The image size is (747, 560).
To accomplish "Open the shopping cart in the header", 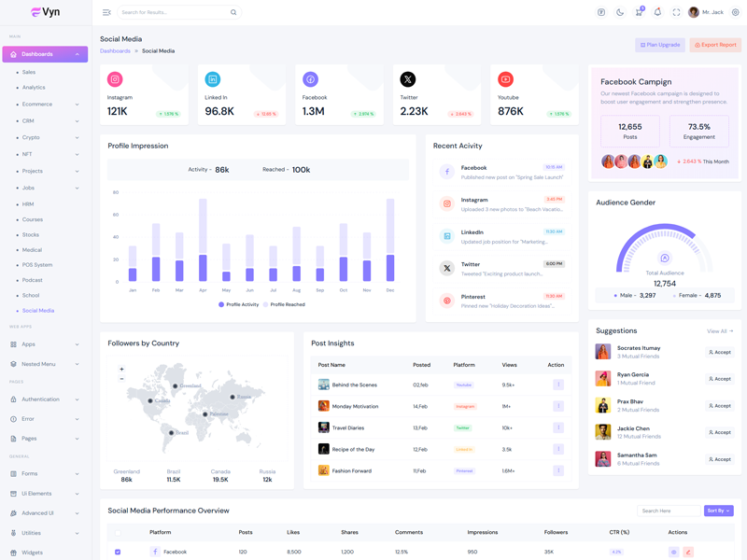I will point(639,12).
